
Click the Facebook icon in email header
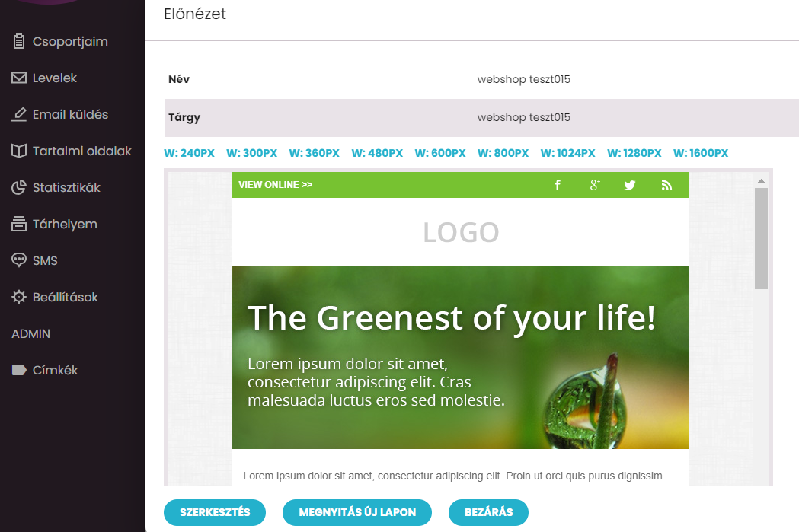pos(558,185)
